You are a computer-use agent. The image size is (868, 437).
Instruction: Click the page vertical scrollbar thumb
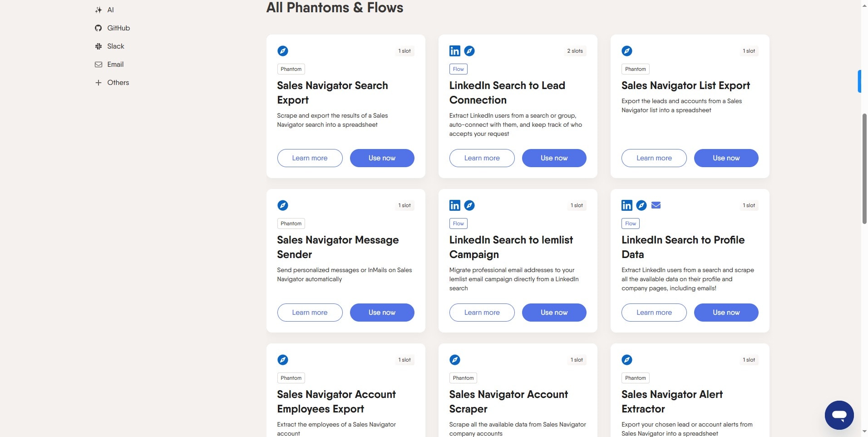[864, 169]
